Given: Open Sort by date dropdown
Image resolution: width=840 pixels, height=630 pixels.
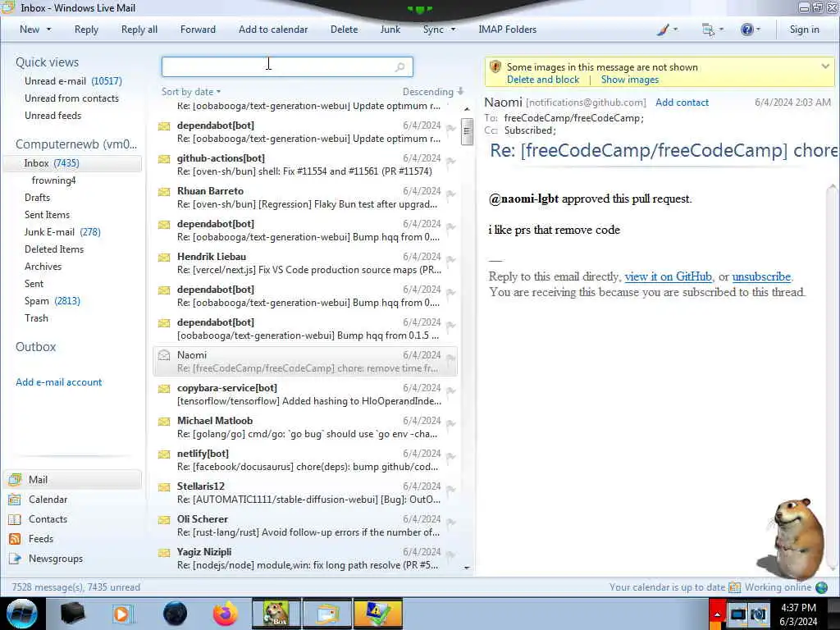Looking at the screenshot, I should click(x=191, y=92).
